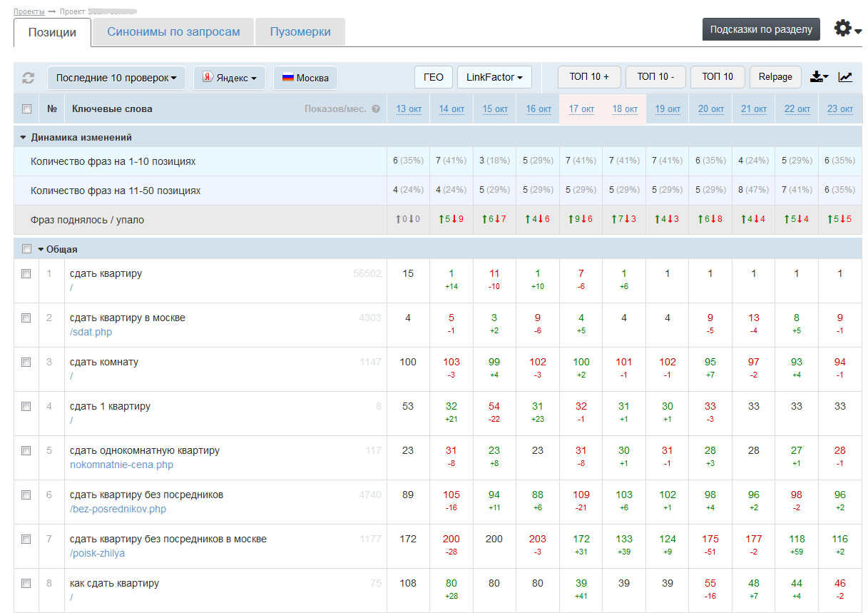Click the download export icon
This screenshot has width=868, height=613.
[818, 77]
